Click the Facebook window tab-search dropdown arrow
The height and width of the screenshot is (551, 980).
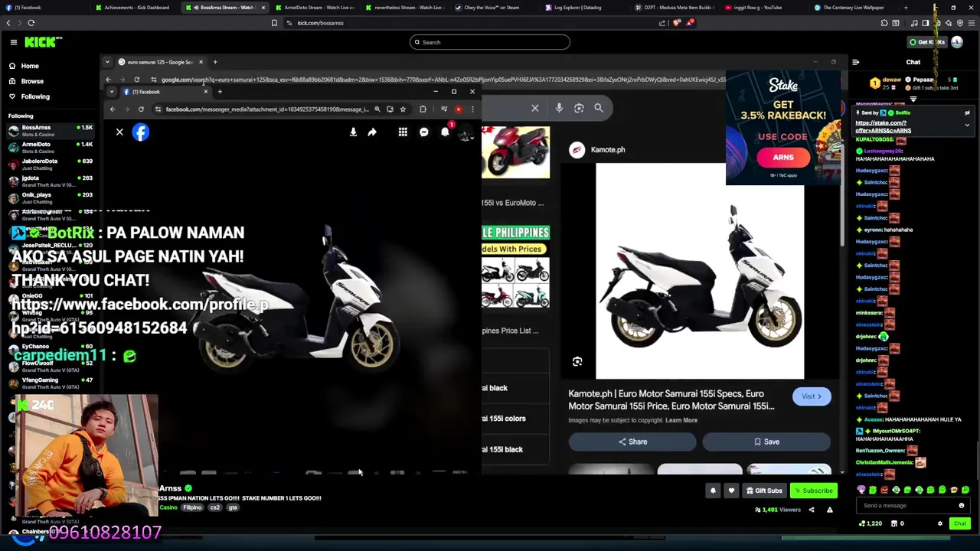click(112, 92)
